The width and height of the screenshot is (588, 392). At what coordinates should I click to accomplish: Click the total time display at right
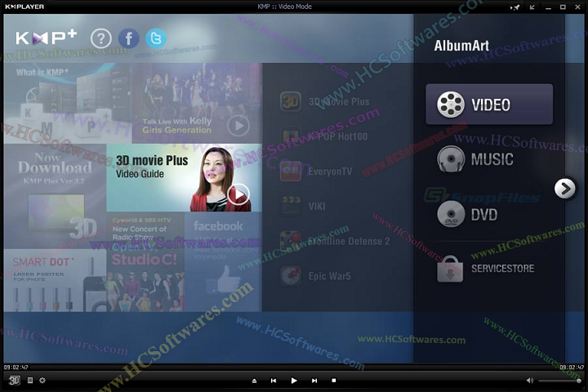[572, 367]
